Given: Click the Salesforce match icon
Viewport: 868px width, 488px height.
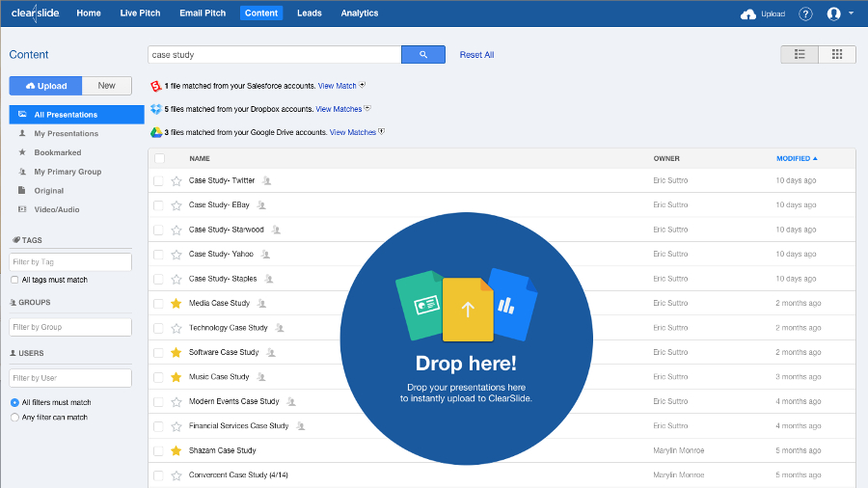Looking at the screenshot, I should pyautogui.click(x=155, y=86).
